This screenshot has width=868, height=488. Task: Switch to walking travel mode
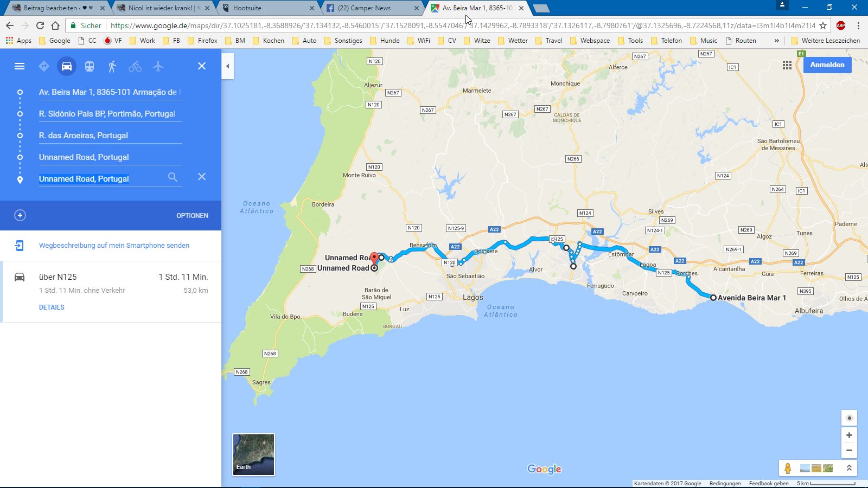112,66
